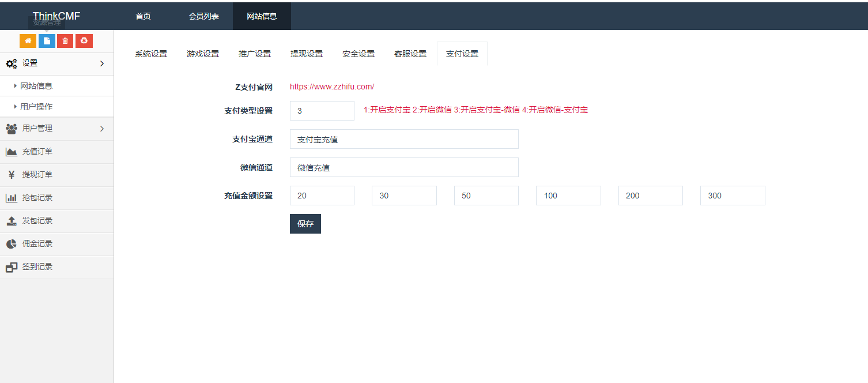Open 签到记录 in the sidebar

click(37, 267)
